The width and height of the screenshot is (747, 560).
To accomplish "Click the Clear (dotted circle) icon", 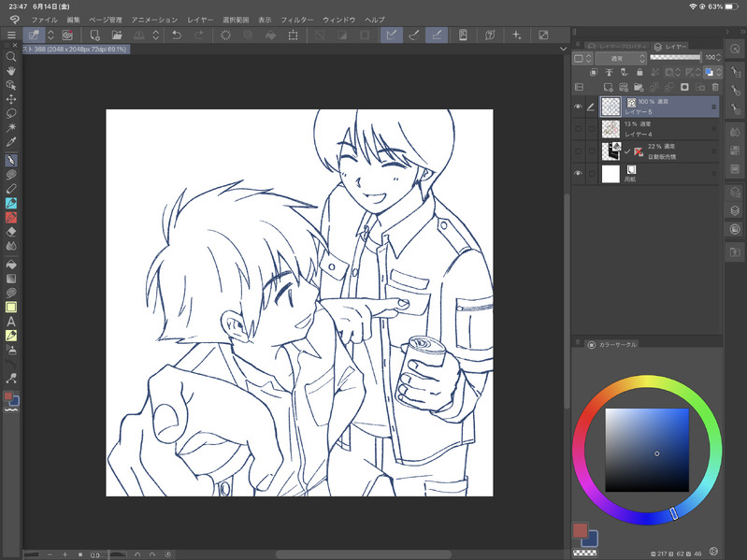I will (225, 35).
